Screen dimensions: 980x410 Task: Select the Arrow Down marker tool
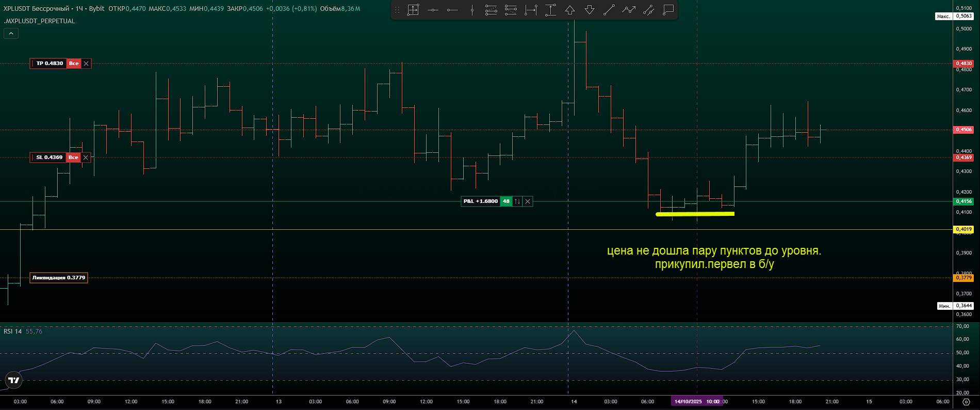coord(590,10)
